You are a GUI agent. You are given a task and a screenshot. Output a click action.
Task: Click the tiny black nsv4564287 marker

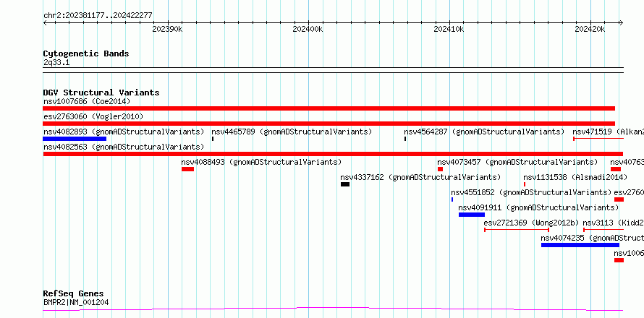pos(405,139)
